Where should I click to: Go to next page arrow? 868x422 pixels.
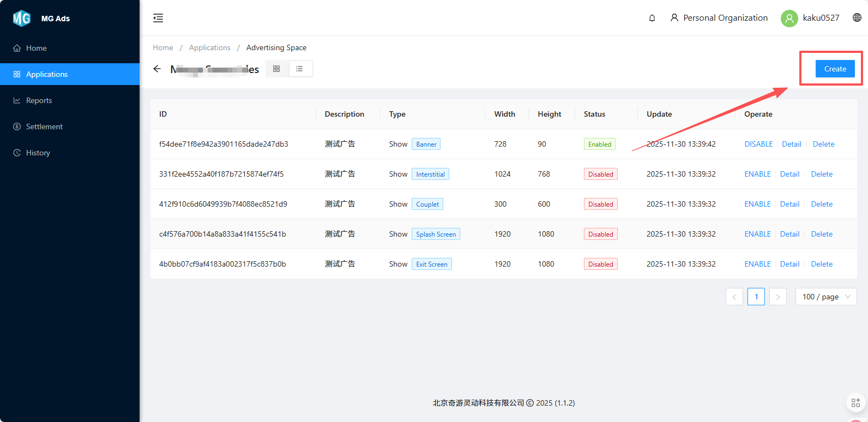[777, 297]
